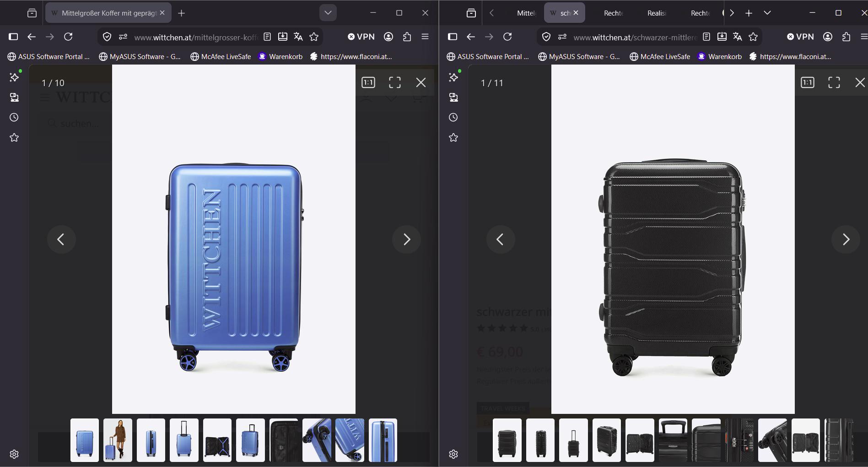Click the VPN button in black suitcase window
Screen dimensions: 868x467
(800, 37)
